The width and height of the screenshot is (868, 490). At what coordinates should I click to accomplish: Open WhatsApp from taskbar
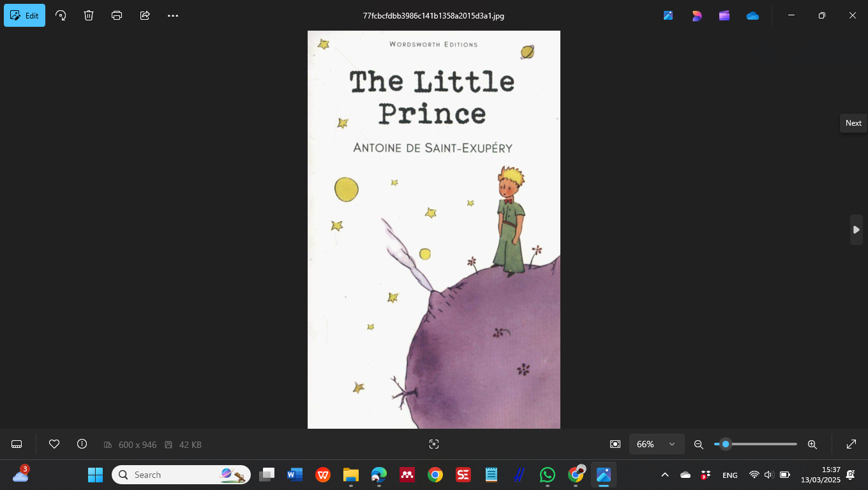[548, 475]
